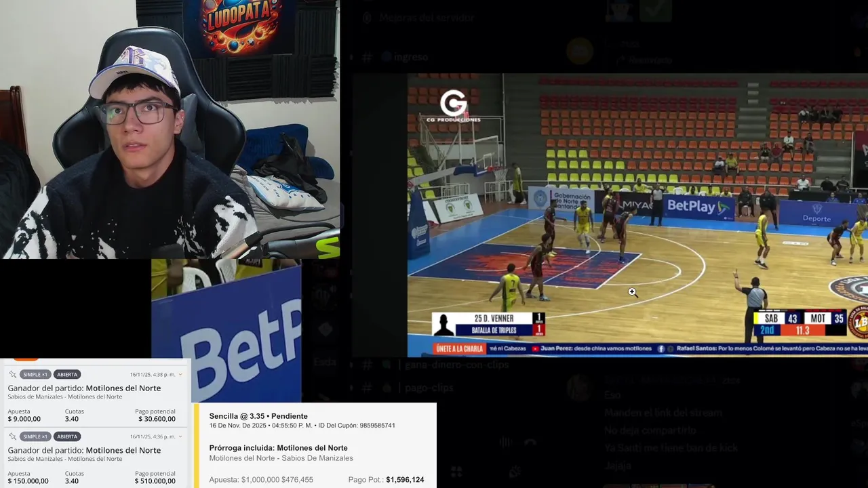This screenshot has height=488, width=868.
Task: Select Pago Pot. $1,596,124 value
Action: (x=405, y=480)
